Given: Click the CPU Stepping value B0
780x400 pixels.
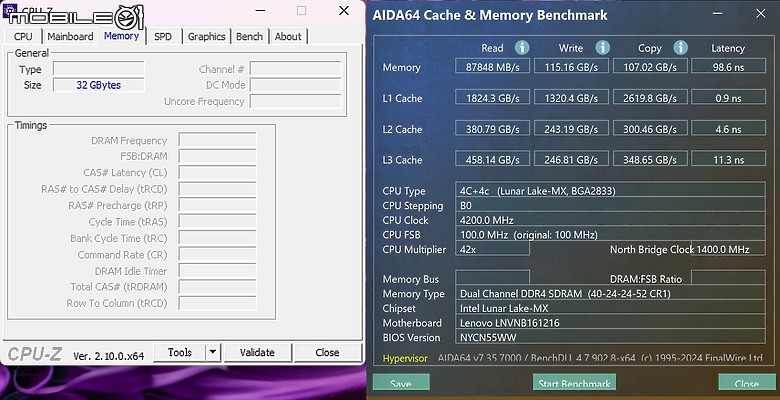Looking at the screenshot, I should (610, 205).
